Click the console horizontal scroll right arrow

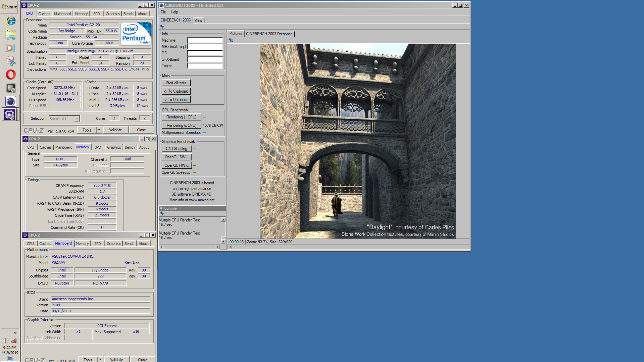(x=218, y=247)
